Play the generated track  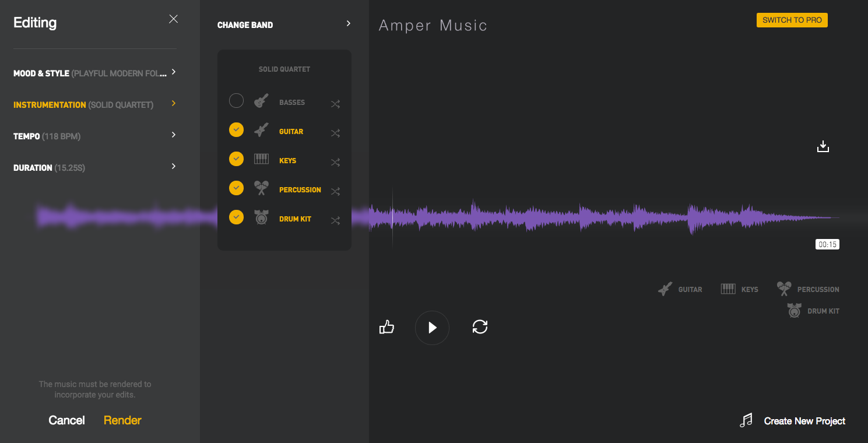coord(432,328)
